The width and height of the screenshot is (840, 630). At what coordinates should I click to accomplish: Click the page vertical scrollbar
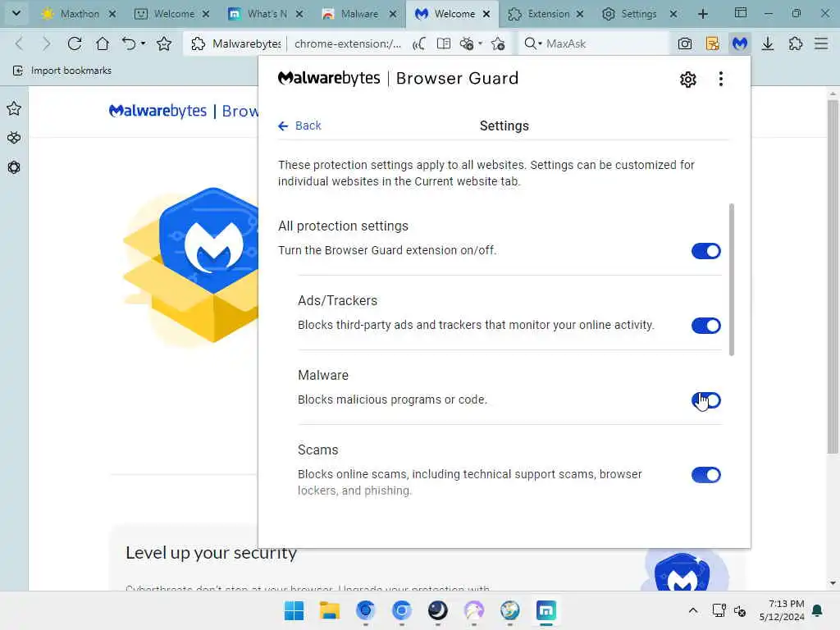tap(832, 276)
